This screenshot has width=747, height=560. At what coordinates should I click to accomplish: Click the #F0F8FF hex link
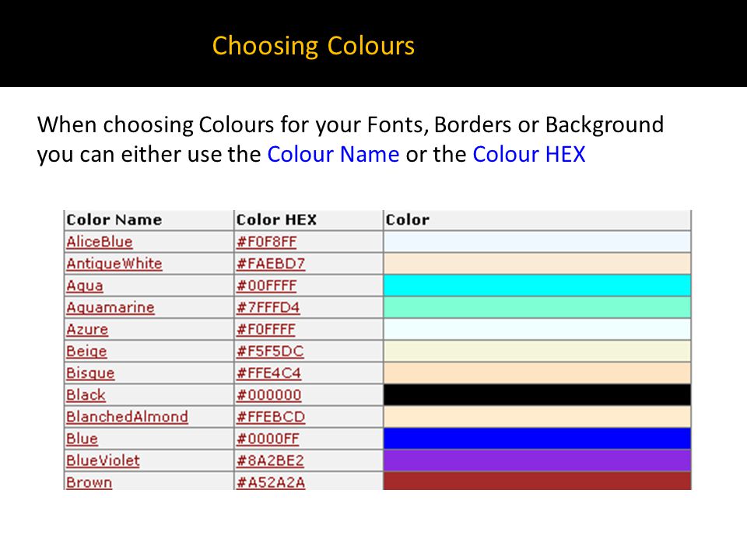266,242
